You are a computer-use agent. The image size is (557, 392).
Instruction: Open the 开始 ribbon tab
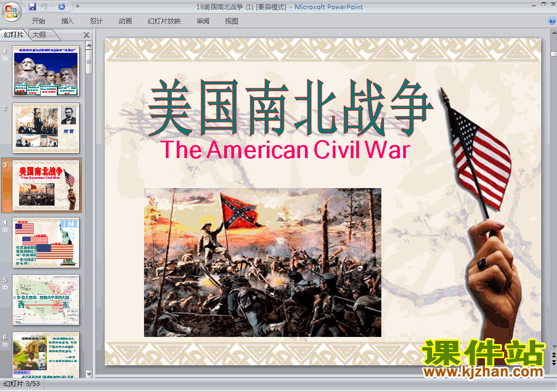[38, 21]
